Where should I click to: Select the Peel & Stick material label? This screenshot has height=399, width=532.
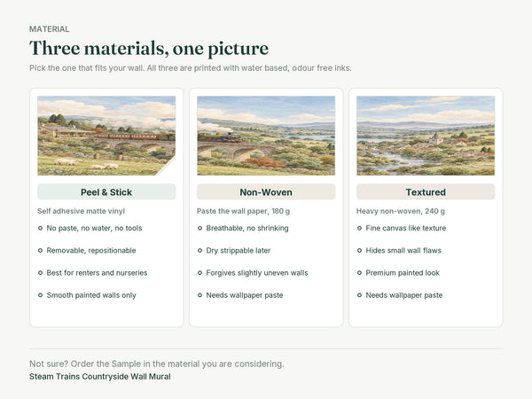coord(106,192)
